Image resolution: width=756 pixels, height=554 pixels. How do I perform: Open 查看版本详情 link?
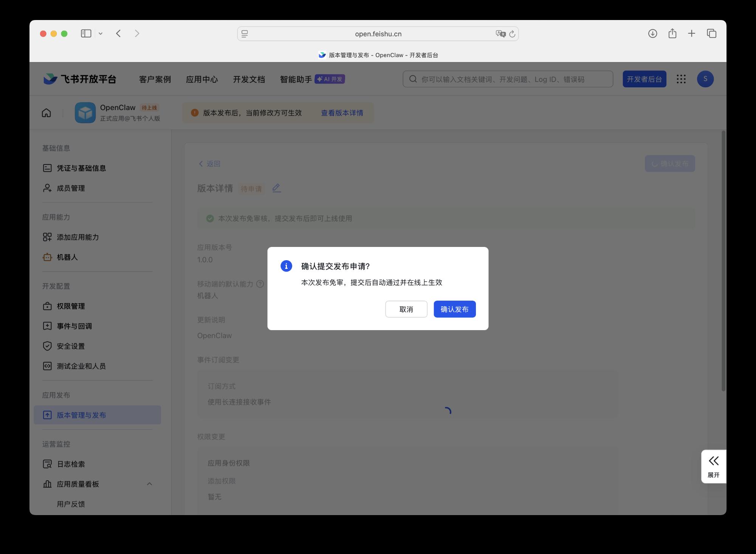click(342, 113)
